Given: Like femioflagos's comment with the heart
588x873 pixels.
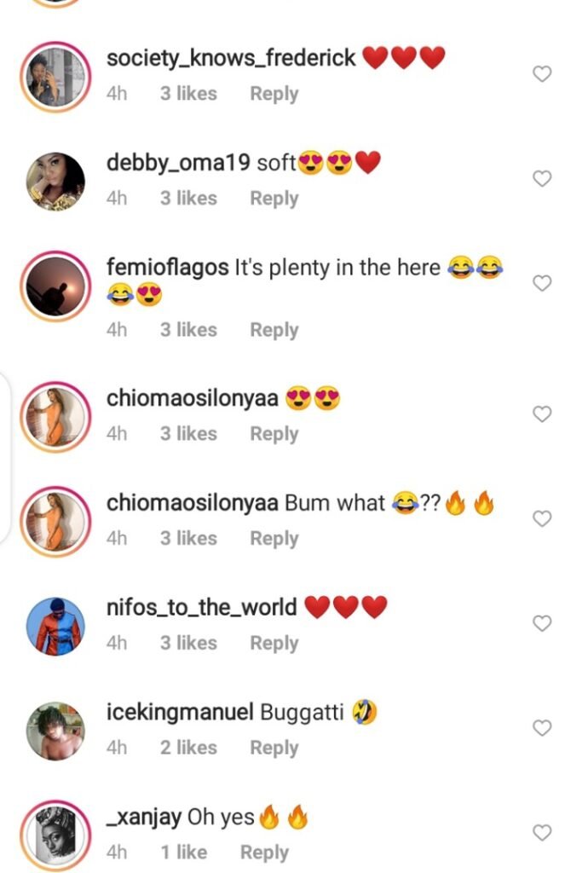Looking at the screenshot, I should click(x=542, y=283).
